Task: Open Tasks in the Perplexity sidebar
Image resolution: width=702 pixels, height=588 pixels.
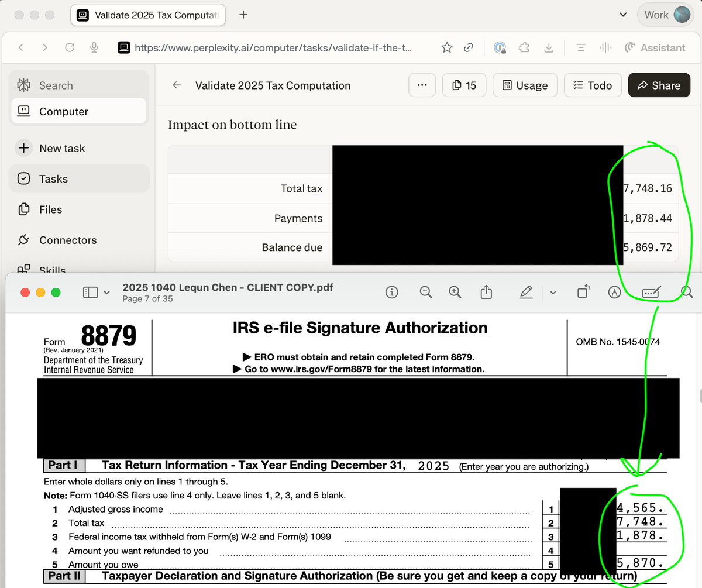Action: point(53,179)
